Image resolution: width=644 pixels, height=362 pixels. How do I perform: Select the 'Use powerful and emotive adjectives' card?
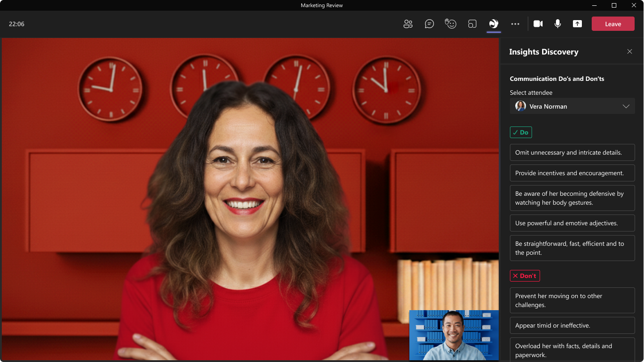(572, 223)
